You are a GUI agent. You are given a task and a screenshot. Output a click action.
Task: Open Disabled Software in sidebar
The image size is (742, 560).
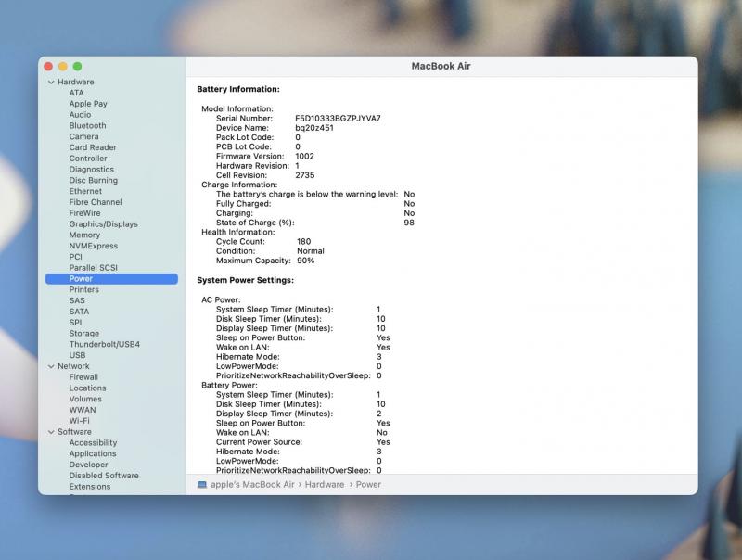(x=104, y=476)
